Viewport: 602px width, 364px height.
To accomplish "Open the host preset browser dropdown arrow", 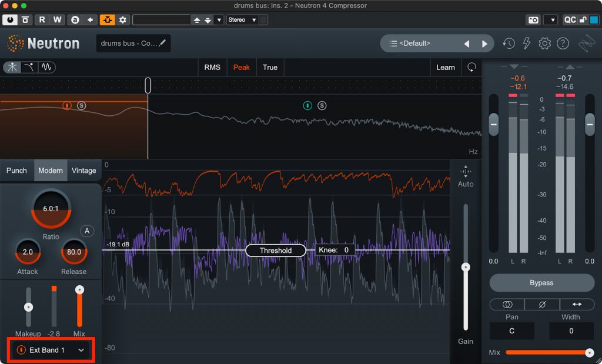I will click(x=219, y=20).
